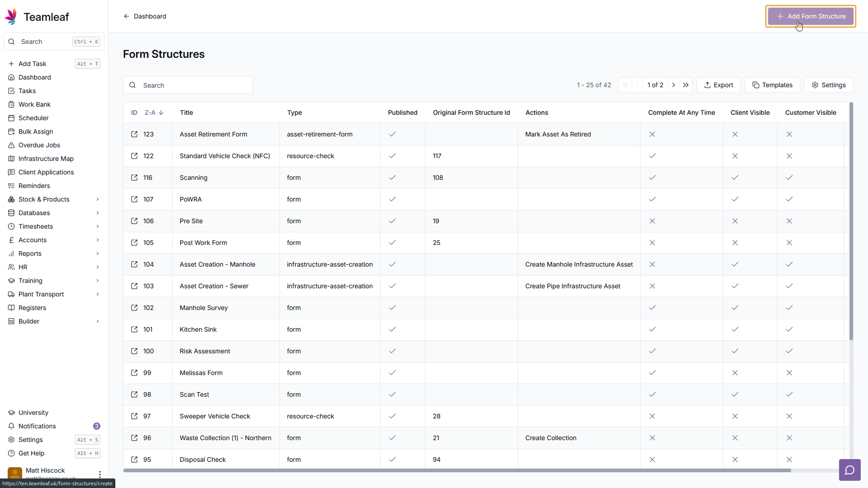
Task: Open form 123 via its external-link icon
Action: point(134,134)
